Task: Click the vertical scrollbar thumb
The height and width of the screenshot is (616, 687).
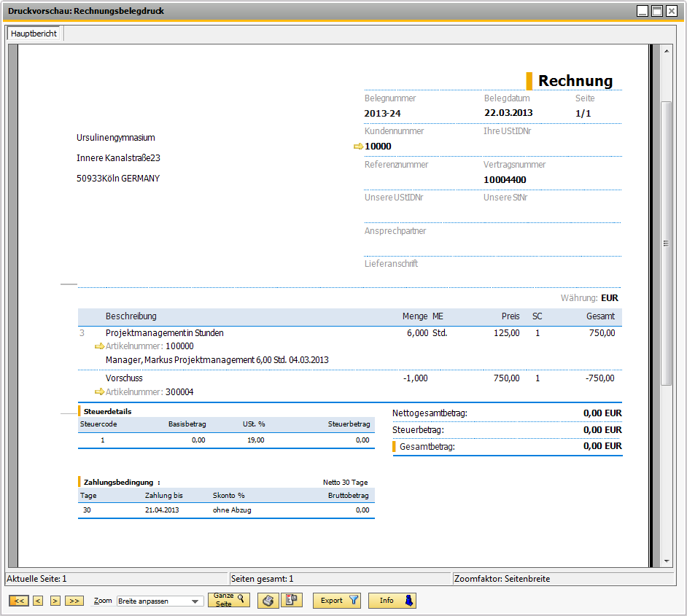Action: (x=666, y=244)
